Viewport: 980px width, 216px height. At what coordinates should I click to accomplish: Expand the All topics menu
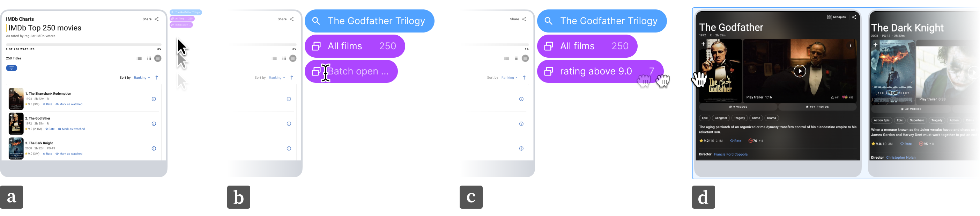pyautogui.click(x=836, y=17)
